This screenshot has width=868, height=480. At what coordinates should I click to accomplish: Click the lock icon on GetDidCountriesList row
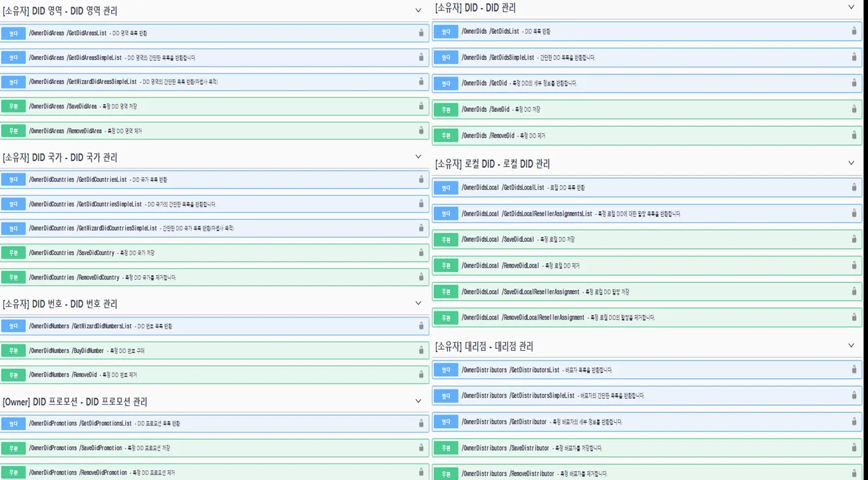tap(421, 179)
